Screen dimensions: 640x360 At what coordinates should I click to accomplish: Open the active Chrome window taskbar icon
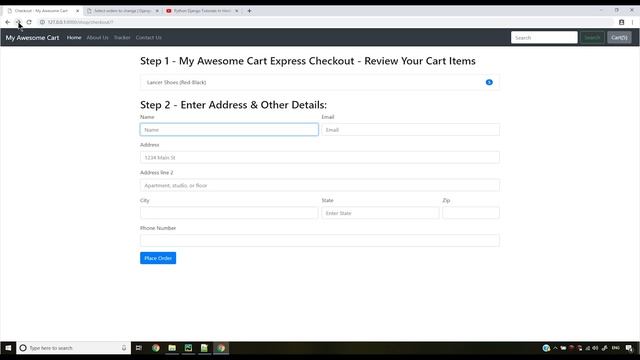click(x=221, y=348)
